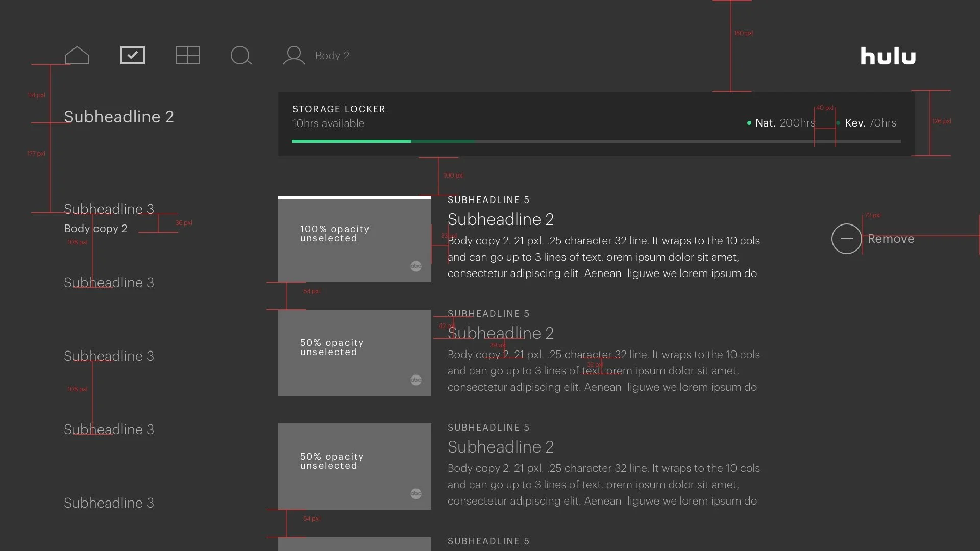Click the hulu logo
Screen dimensions: 980x551
[x=888, y=56]
